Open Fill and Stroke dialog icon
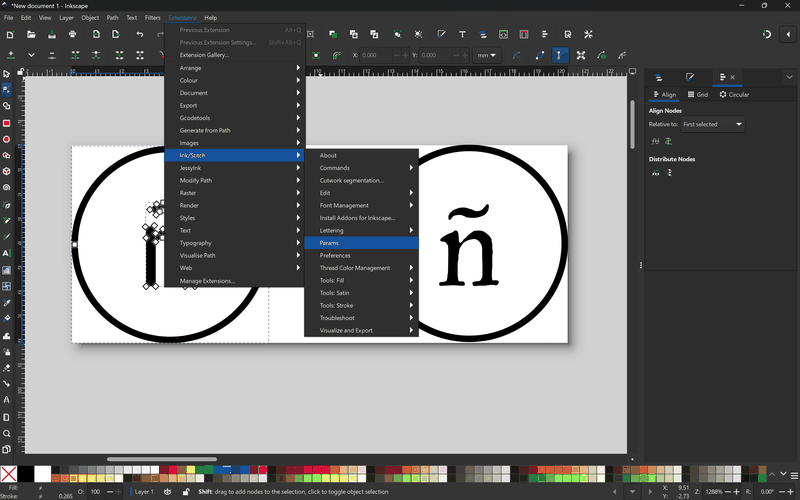The height and width of the screenshot is (500, 800). (x=441, y=34)
